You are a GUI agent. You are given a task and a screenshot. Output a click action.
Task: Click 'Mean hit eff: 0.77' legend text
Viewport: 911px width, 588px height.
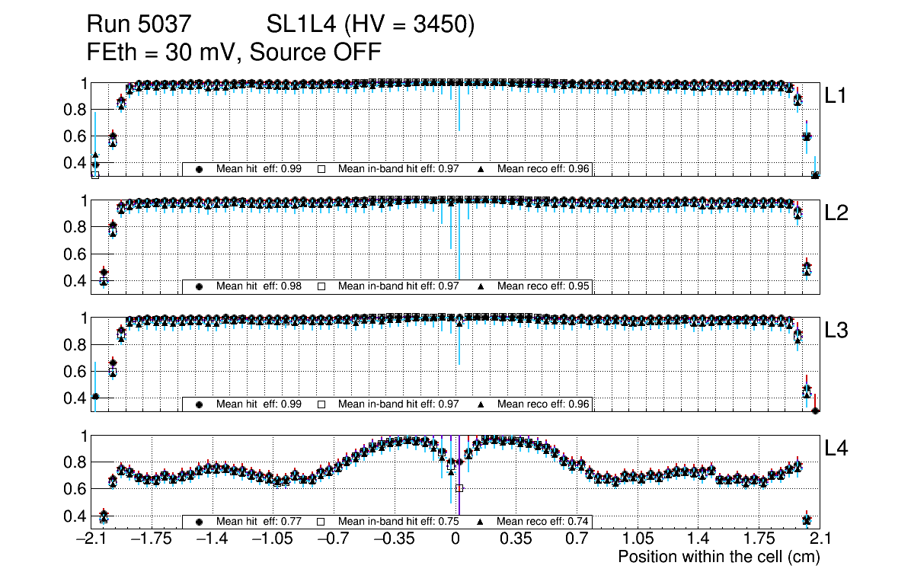[259, 522]
